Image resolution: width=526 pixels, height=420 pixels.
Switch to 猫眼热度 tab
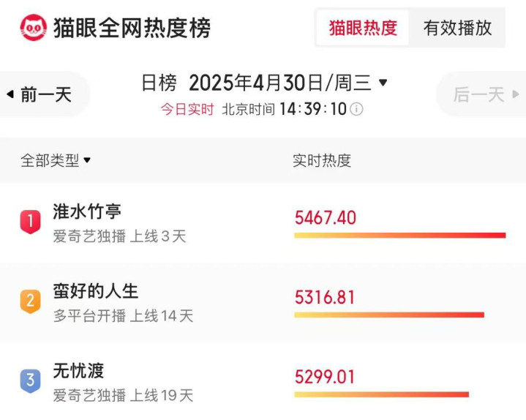(x=363, y=28)
